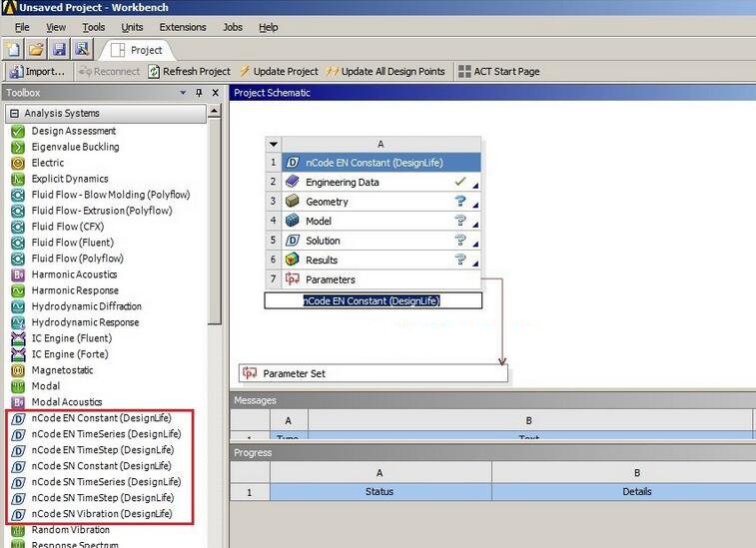Screen dimensions: 756x548
Task: Open the ACT Start Page
Action: click(498, 71)
